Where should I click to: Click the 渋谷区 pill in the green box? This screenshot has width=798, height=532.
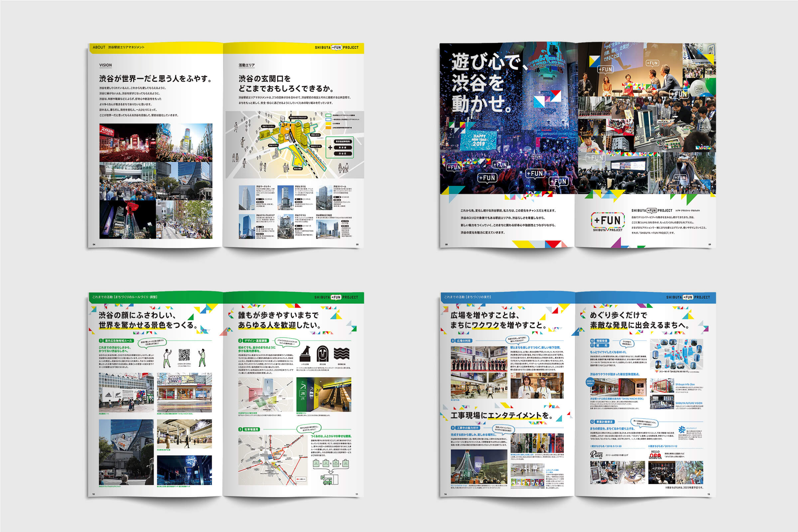(x=343, y=153)
